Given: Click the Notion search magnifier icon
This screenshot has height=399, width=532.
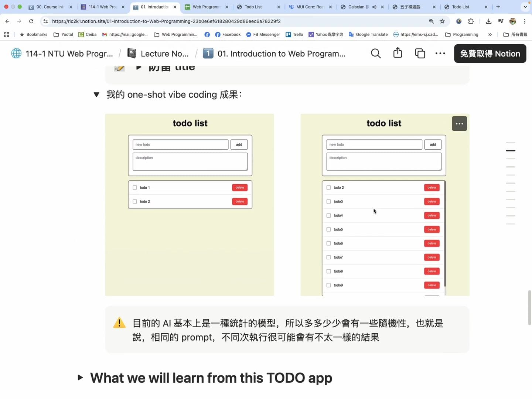Looking at the screenshot, I should [x=376, y=54].
